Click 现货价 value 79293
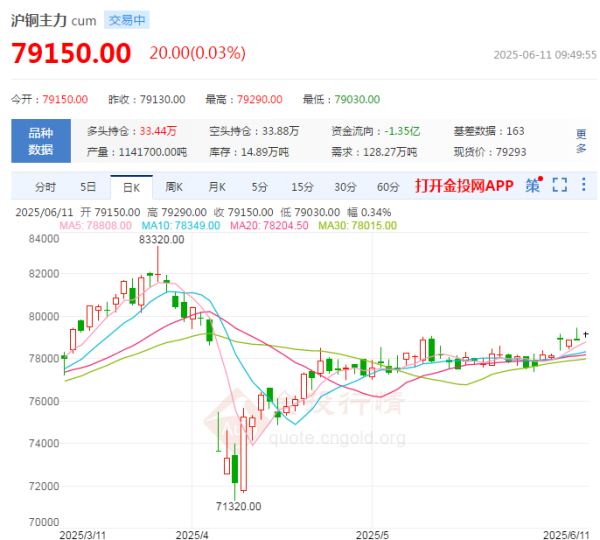 [511, 152]
